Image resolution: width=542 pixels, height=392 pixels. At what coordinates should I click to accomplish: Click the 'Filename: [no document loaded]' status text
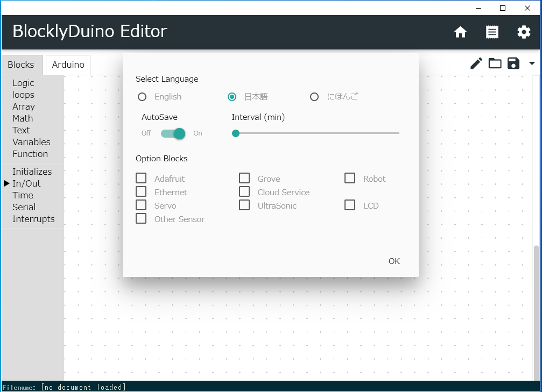click(x=64, y=387)
